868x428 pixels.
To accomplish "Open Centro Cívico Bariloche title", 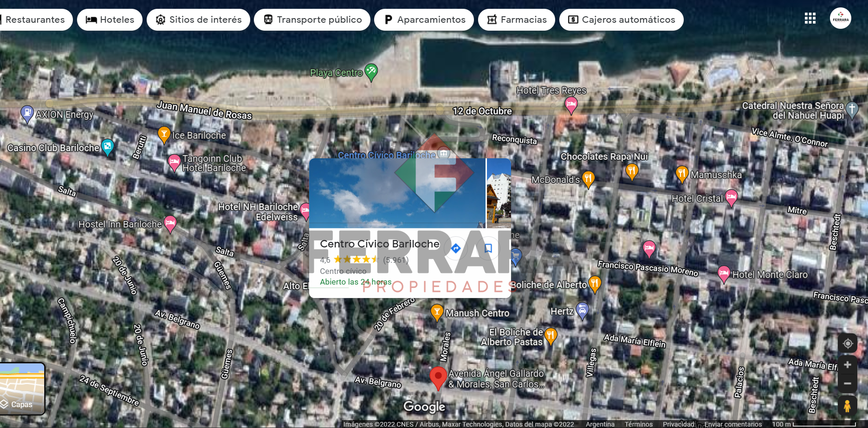I will tap(380, 244).
